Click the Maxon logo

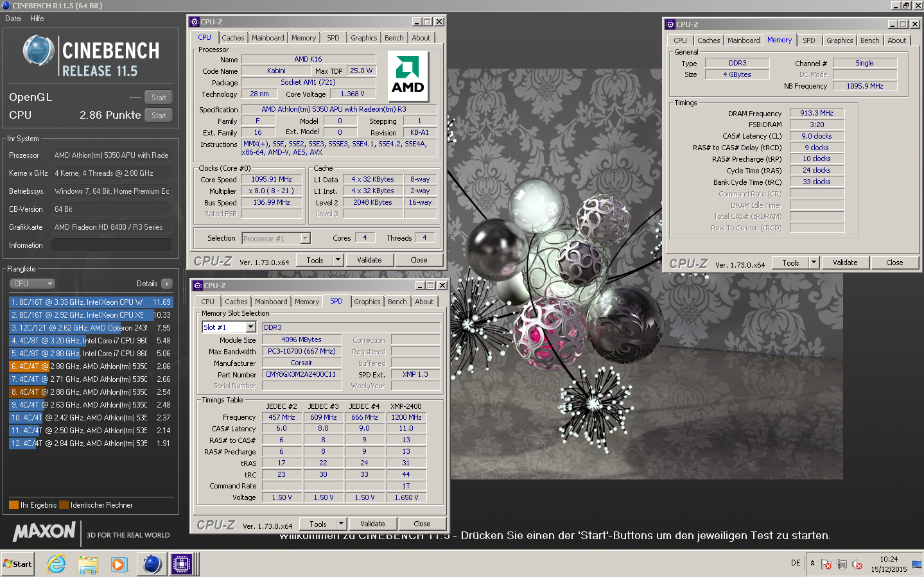(44, 531)
